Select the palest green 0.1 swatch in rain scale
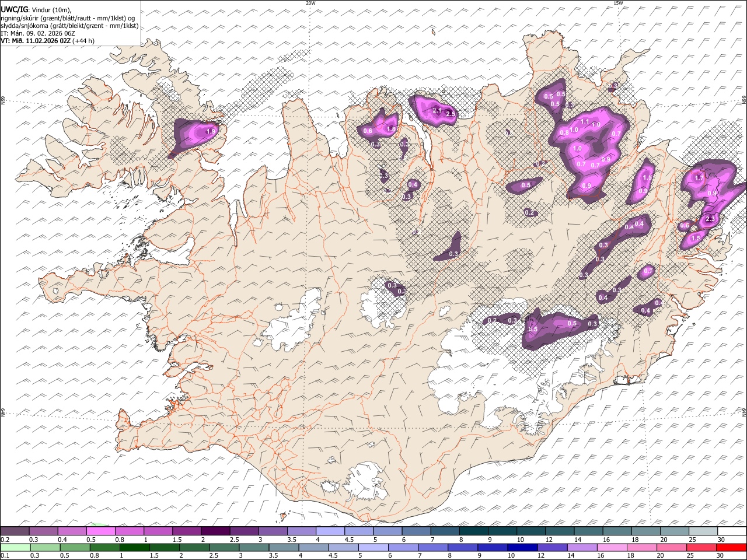 coord(15,547)
